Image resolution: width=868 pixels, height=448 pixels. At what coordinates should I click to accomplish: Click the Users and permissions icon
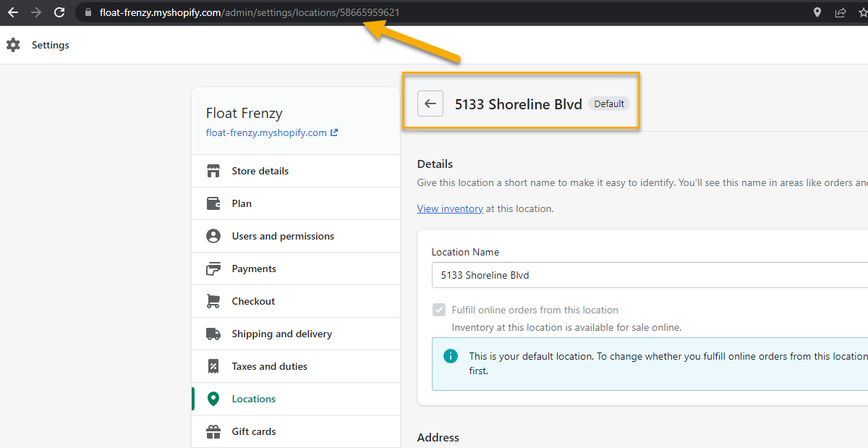click(x=213, y=236)
